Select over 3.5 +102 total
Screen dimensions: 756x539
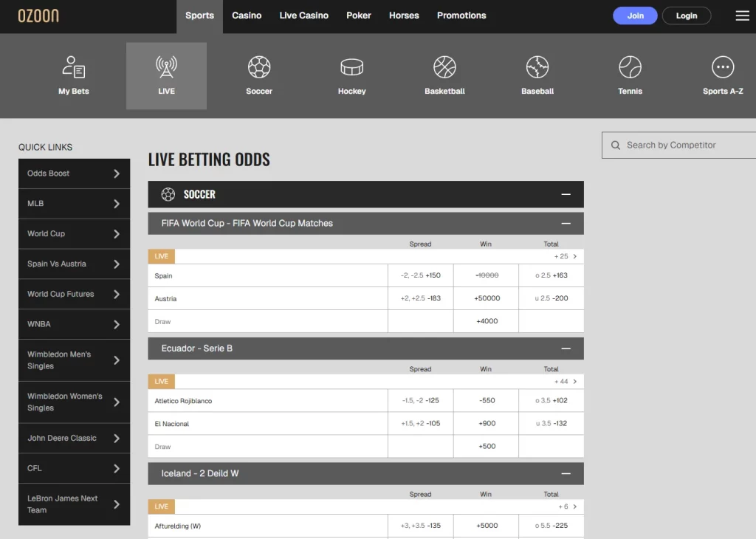tap(551, 401)
